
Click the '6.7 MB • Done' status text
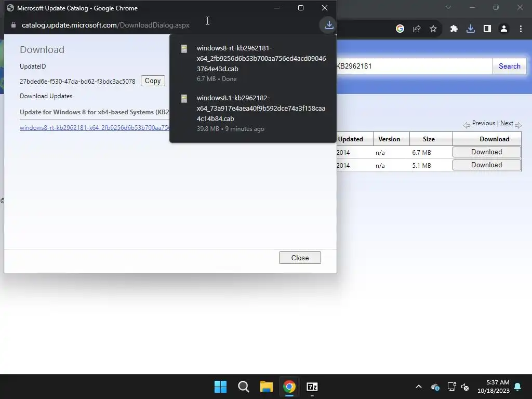[x=217, y=79]
